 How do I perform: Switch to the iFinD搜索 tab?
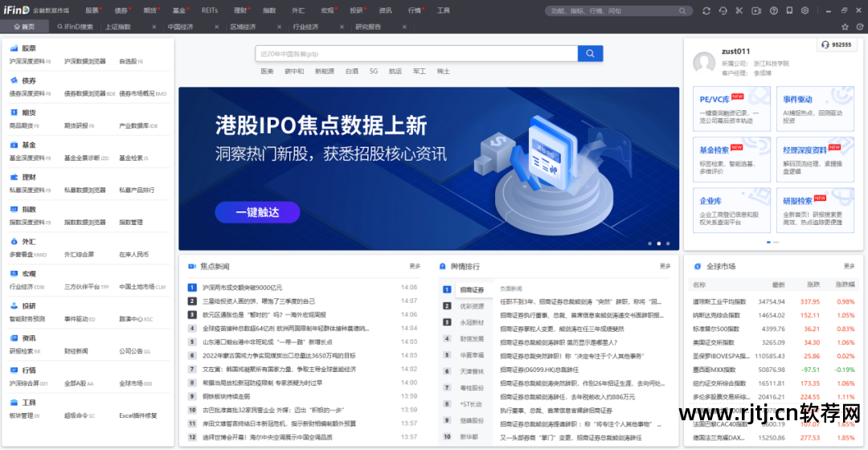pos(75,27)
